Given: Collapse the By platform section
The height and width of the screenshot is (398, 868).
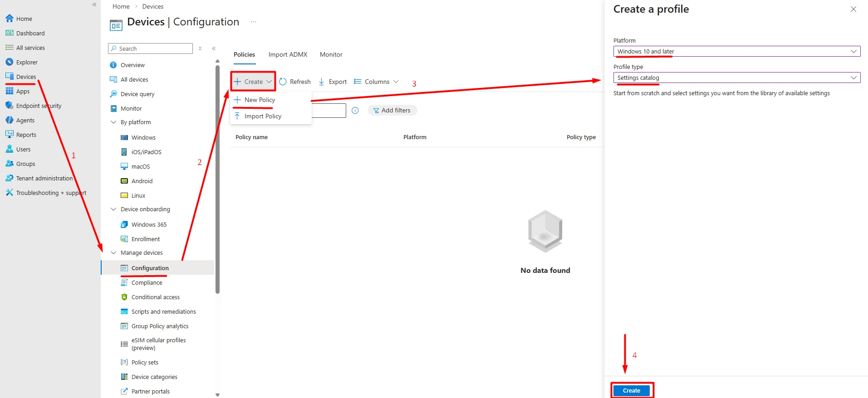Looking at the screenshot, I should point(113,122).
